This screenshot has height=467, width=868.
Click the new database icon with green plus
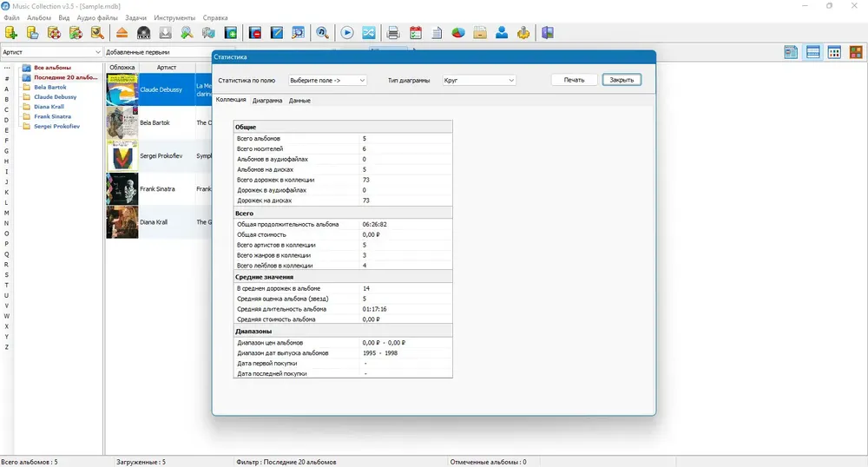11,33
